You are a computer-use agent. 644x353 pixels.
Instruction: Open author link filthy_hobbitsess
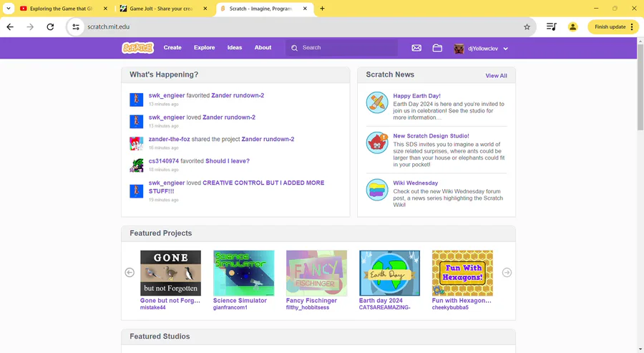click(x=308, y=307)
